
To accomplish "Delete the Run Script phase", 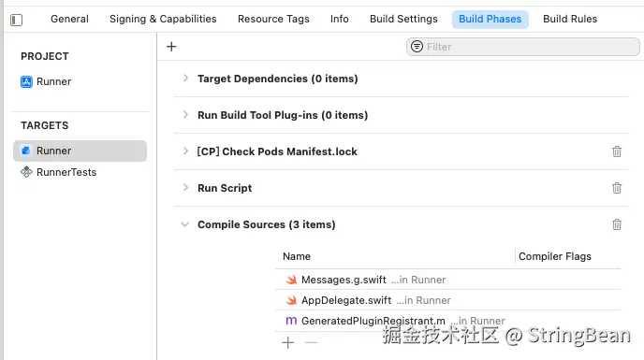I will click(617, 188).
